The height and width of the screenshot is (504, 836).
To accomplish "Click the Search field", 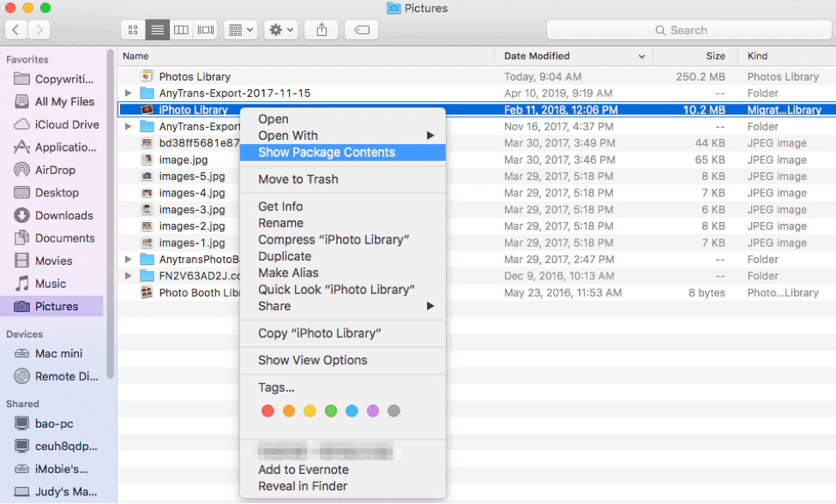I will [689, 30].
